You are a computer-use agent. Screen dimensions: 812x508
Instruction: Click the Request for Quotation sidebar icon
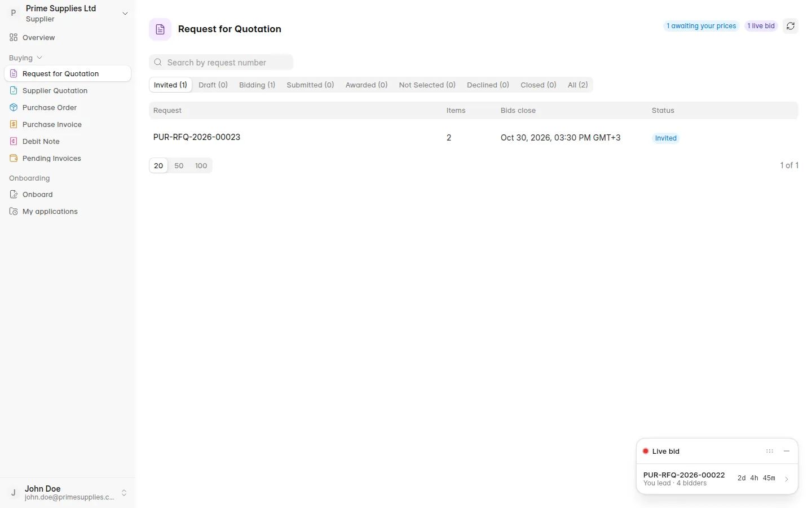14,73
